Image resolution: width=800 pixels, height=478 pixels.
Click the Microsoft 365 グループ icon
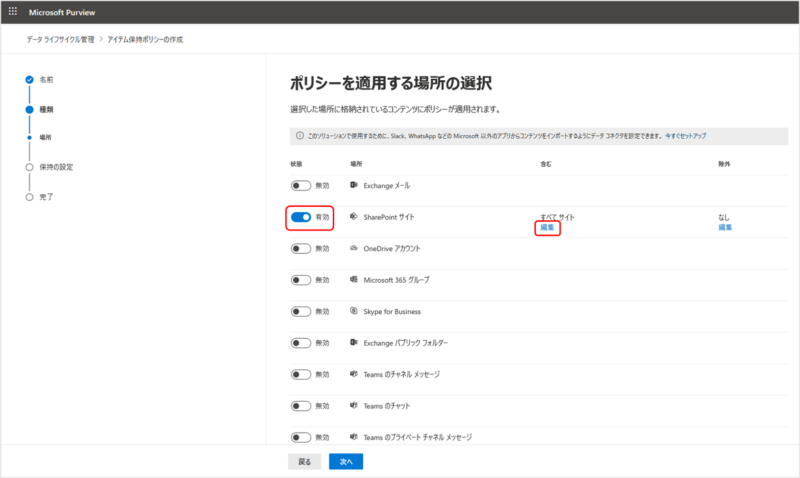[354, 279]
